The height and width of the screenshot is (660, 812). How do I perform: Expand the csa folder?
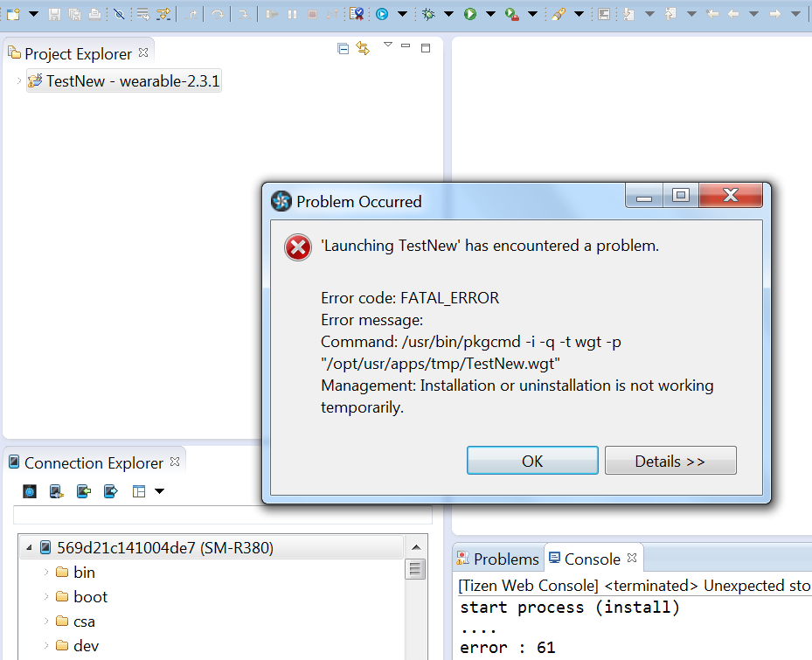tap(46, 621)
